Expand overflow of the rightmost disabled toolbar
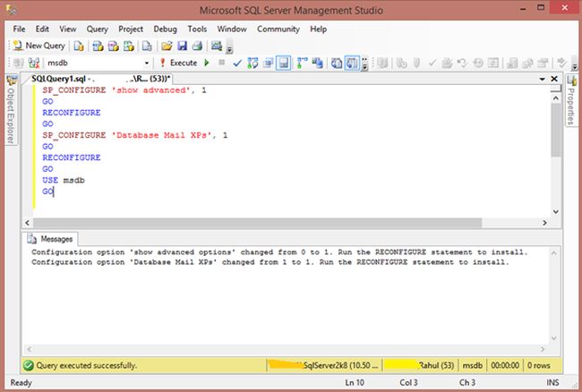Viewport: 582px width, 392px height. tap(575, 67)
